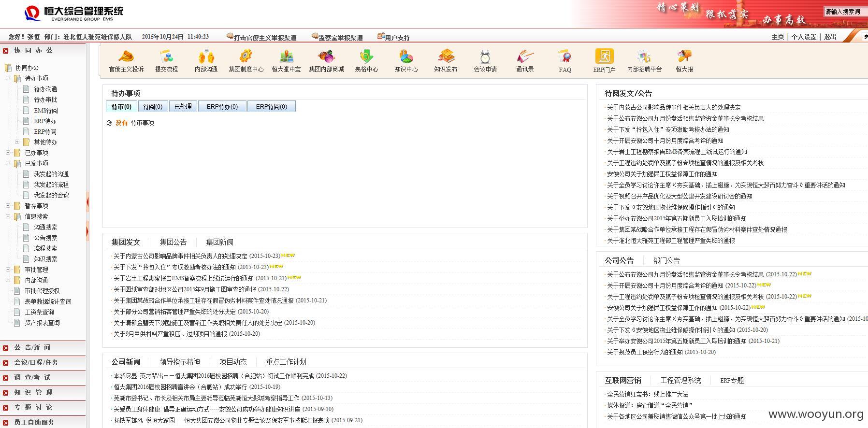The height and width of the screenshot is (428, 868).
Task: Open 待办沟通 in the tree
Action: pos(45,89)
